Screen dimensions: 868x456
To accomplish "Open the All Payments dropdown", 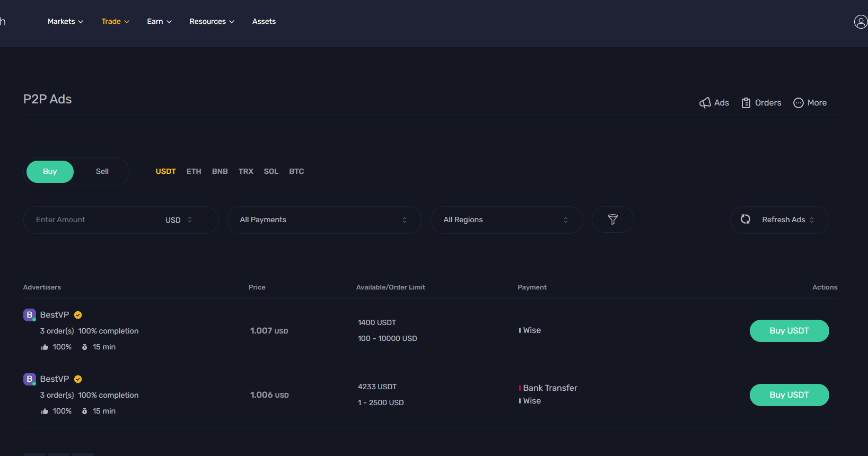I will tap(324, 220).
